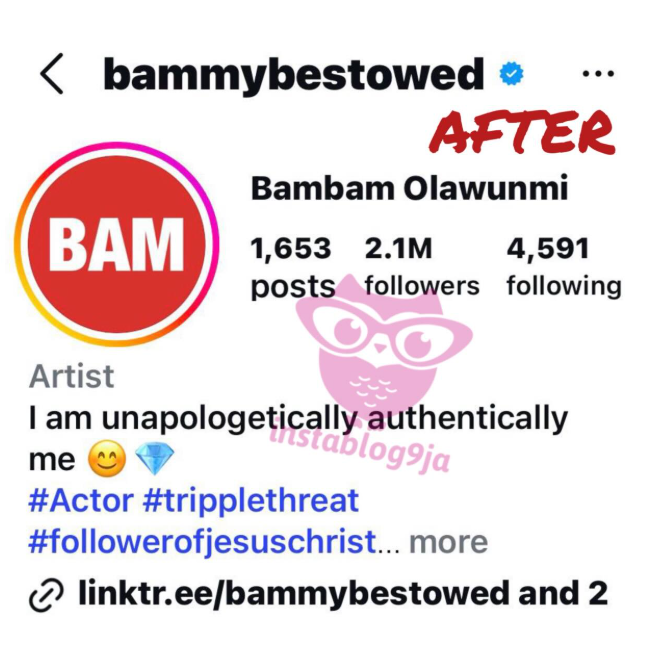The image size is (665, 646).
Task: Click the smiling face emoji in bio
Action: click(x=107, y=459)
